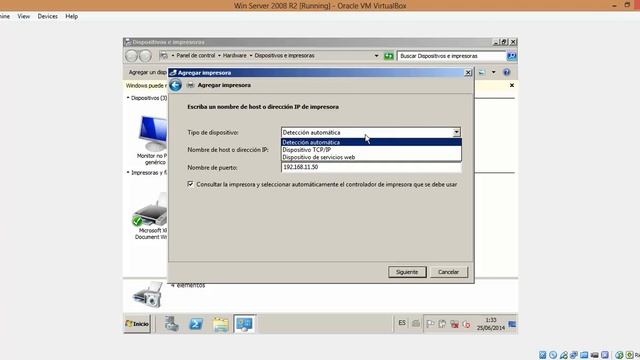Image resolution: width=640 pixels, height=360 pixels.
Task: Click the status printer camera icon
Action: 147,295
